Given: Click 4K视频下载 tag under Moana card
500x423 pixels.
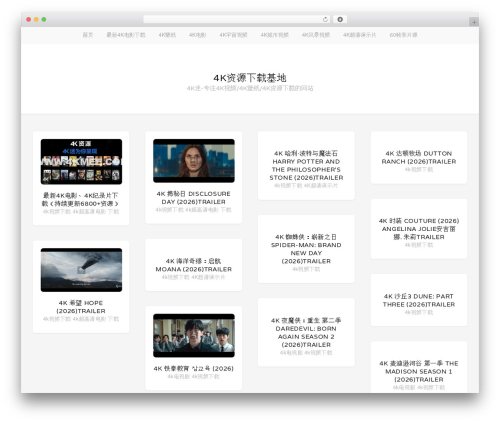Looking at the screenshot, I should (x=175, y=277).
